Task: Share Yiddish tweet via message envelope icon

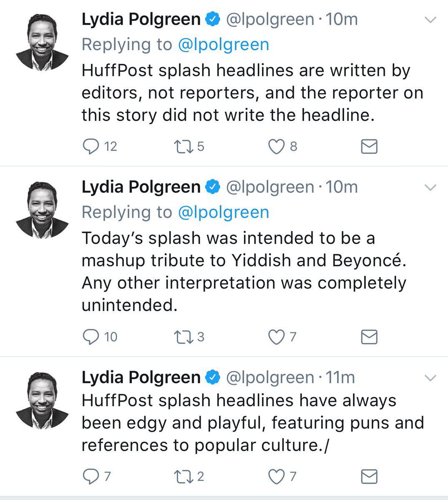Action: click(369, 337)
